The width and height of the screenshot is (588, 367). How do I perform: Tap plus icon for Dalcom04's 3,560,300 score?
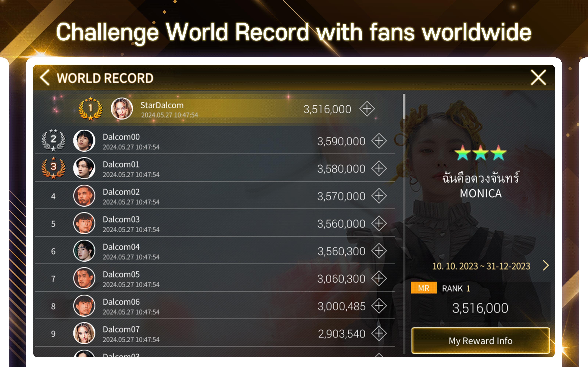point(379,251)
